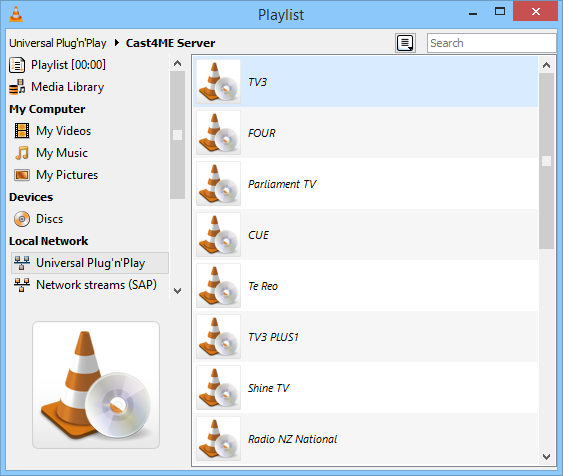Click the Radio NZ National cone thumbnail
The width and height of the screenshot is (563, 476).
click(x=218, y=439)
